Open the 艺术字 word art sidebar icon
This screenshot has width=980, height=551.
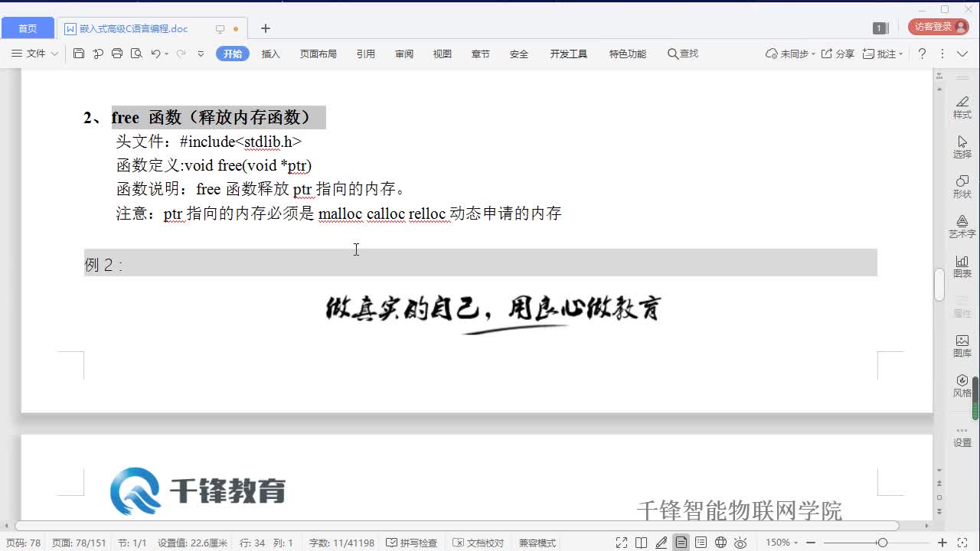point(962,227)
